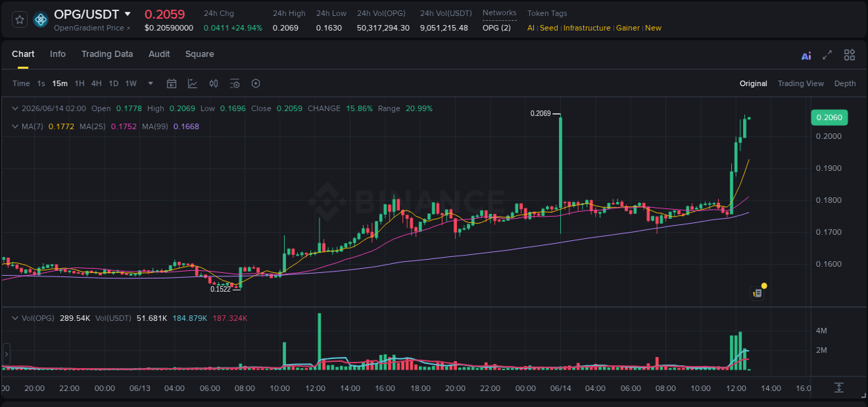Open the Audit tab
868x407 pixels.
pos(159,54)
